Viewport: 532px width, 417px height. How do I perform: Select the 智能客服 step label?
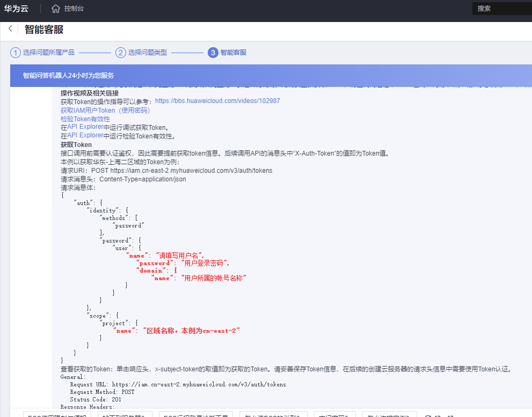[x=234, y=53]
